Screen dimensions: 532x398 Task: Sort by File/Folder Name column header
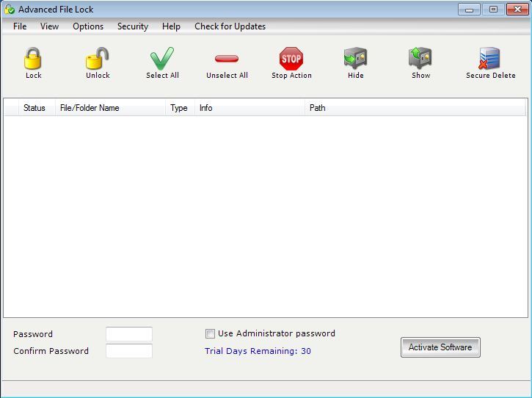point(110,108)
